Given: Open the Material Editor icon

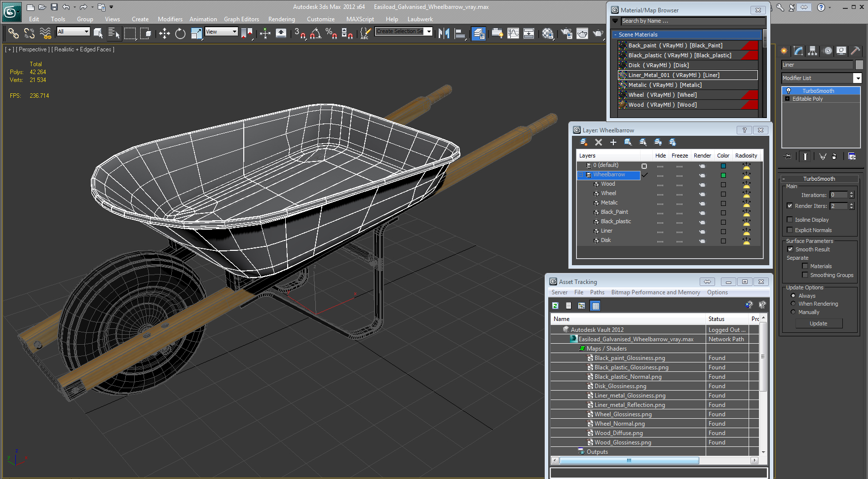Looking at the screenshot, I should [548, 33].
